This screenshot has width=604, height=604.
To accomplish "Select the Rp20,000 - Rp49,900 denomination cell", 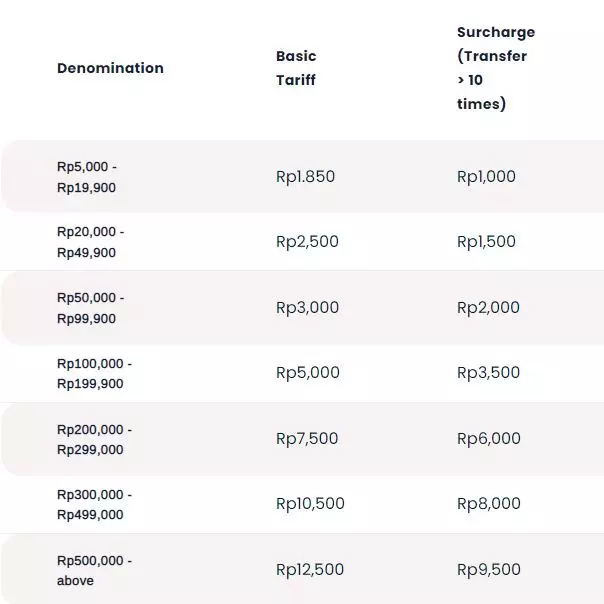I will pyautogui.click(x=91, y=242).
